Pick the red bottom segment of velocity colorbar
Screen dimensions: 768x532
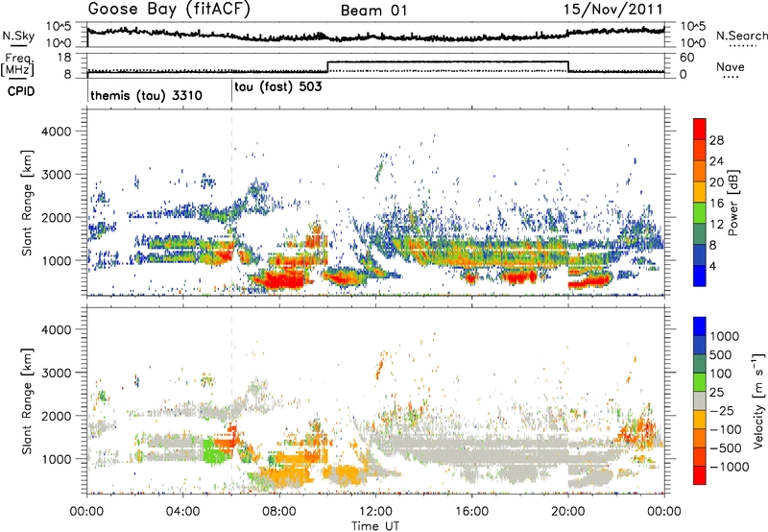pos(700,475)
